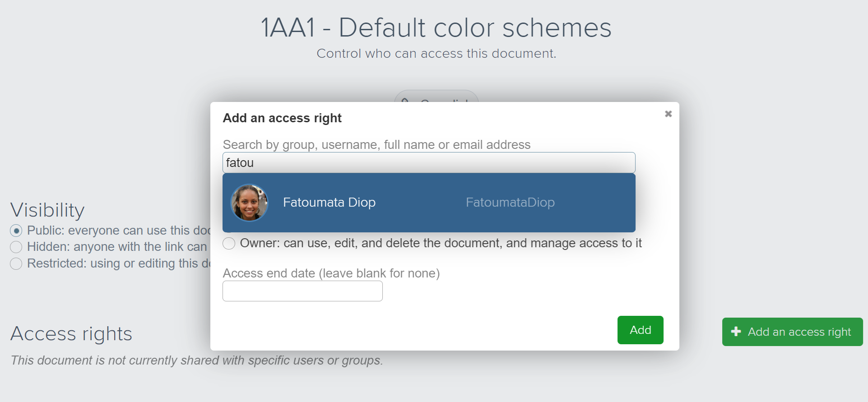Choose the Hidden visibility radio option
868x402 pixels.
pyautogui.click(x=16, y=247)
